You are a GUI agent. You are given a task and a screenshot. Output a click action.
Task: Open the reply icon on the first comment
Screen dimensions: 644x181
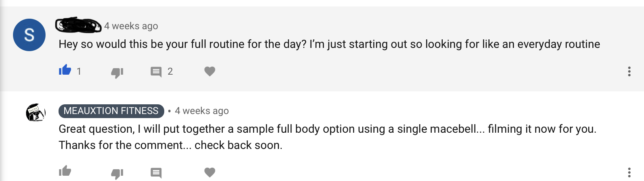pos(156,72)
